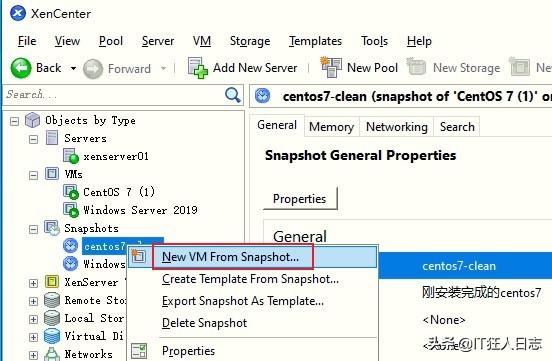
Task: Open the VM menu
Action: click(202, 41)
